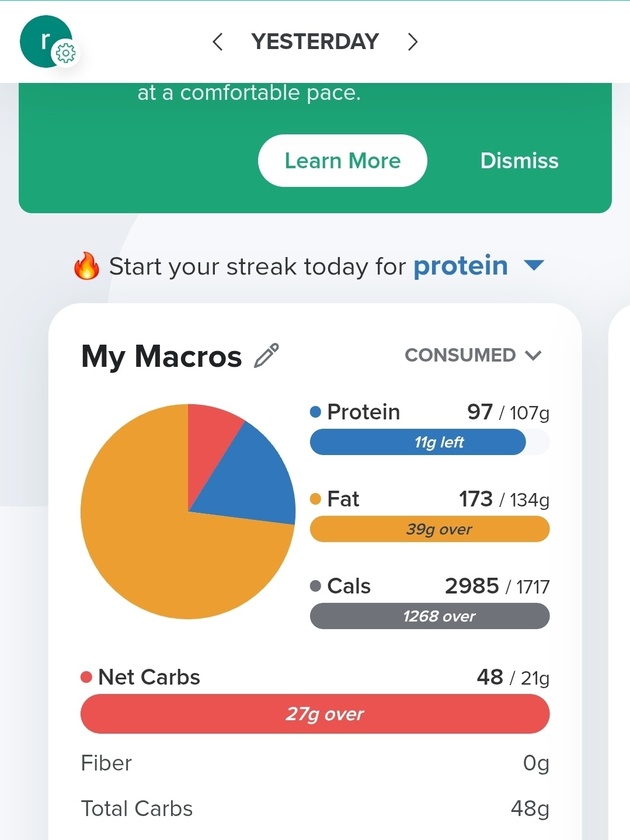Click the blue Protein legend dot
The image size is (630, 840).
pyautogui.click(x=316, y=412)
